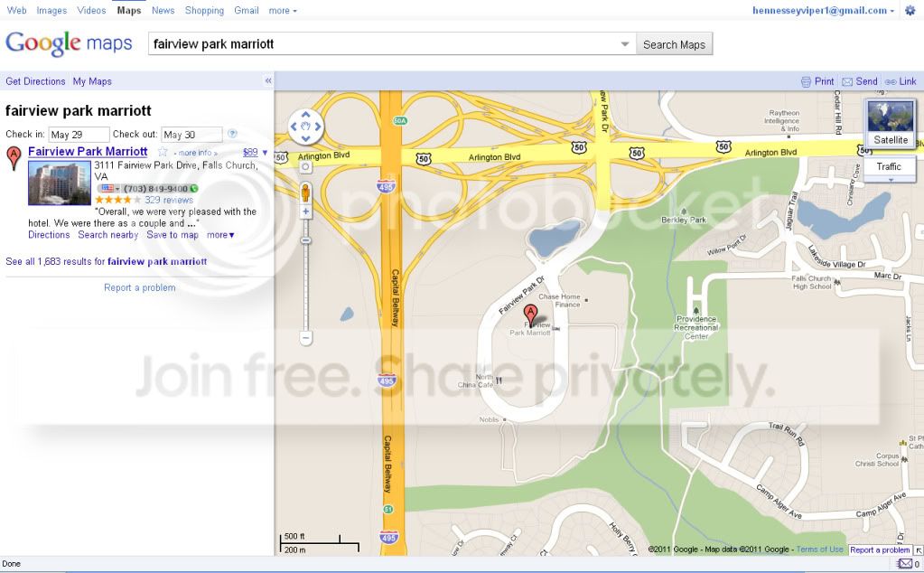Open the account dropdown for hennesseyviper1@gmail.com
Image resolution: width=924 pixels, height=573 pixels.
tap(823, 11)
